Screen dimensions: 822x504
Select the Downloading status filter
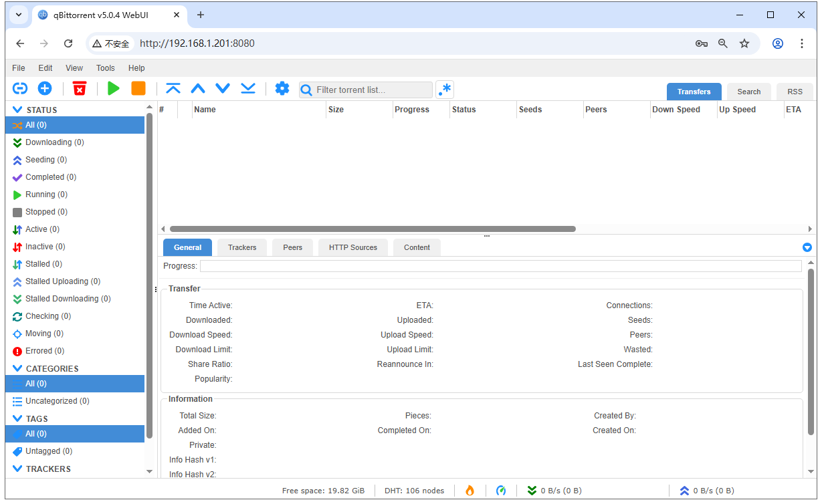pos(55,142)
